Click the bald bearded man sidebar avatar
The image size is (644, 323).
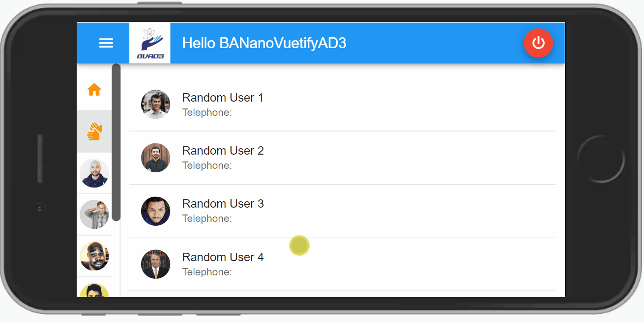(94, 173)
